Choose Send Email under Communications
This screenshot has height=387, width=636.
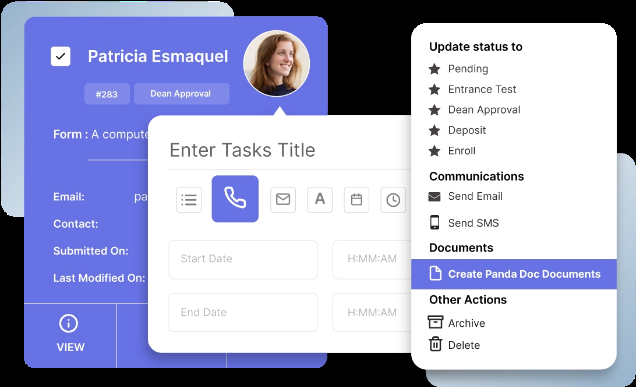(475, 196)
